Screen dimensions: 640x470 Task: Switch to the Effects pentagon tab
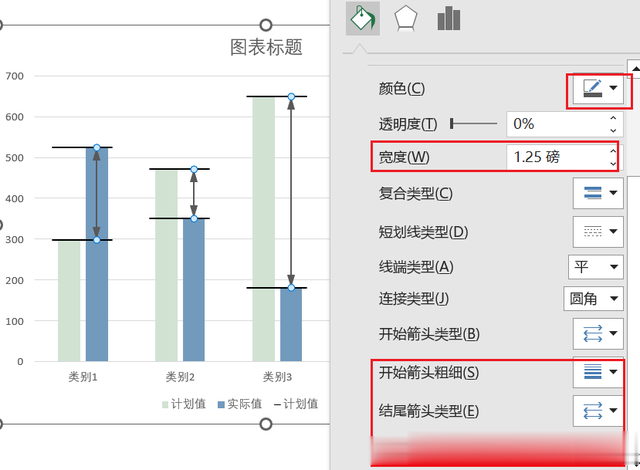point(405,18)
